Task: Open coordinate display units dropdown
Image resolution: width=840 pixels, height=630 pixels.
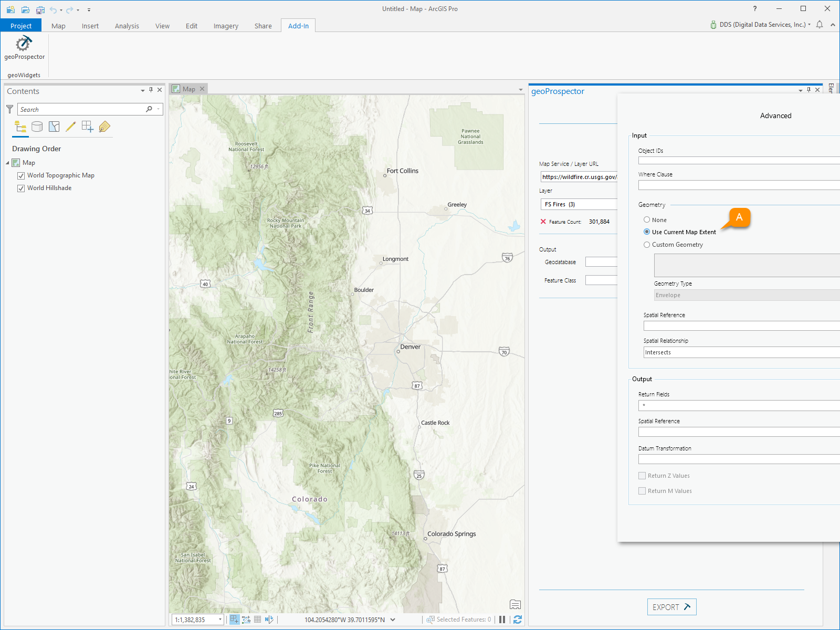Action: 393,619
